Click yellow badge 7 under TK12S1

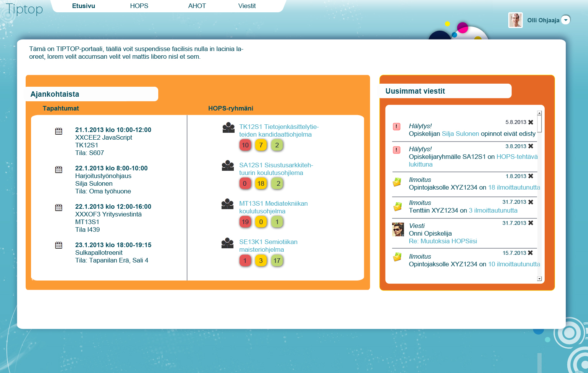tap(261, 145)
